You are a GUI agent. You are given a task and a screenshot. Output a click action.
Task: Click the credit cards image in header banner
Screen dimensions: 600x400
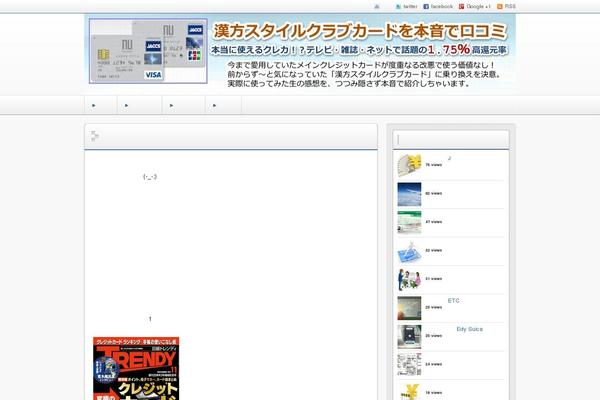[x=148, y=51]
